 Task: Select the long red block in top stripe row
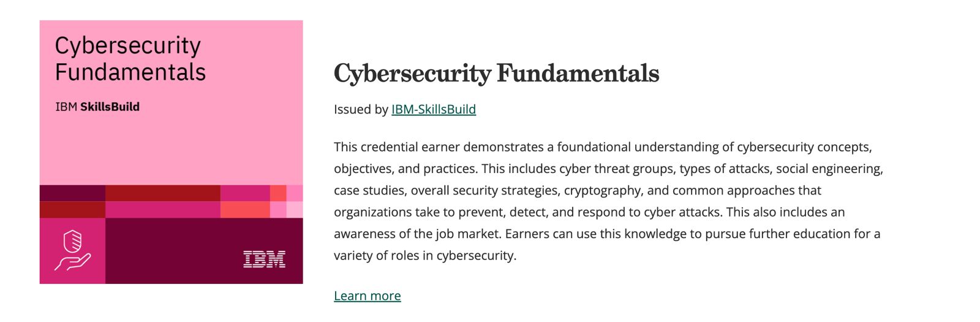[162, 193]
